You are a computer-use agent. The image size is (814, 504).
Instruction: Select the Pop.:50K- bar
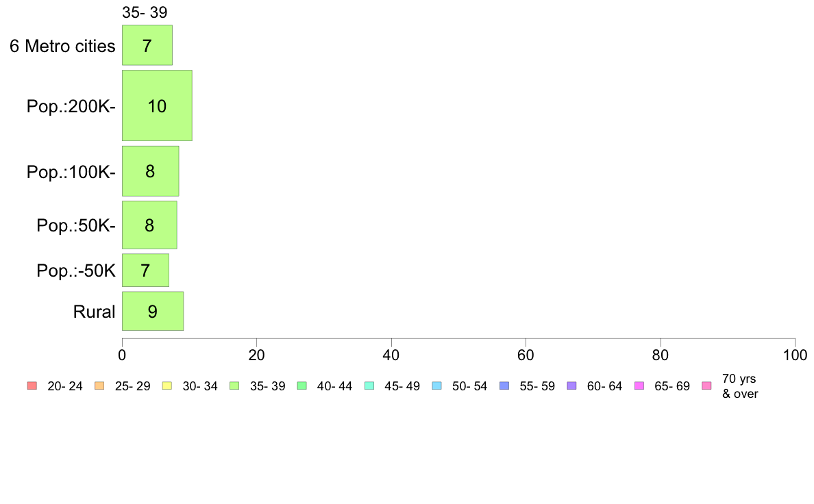149,225
